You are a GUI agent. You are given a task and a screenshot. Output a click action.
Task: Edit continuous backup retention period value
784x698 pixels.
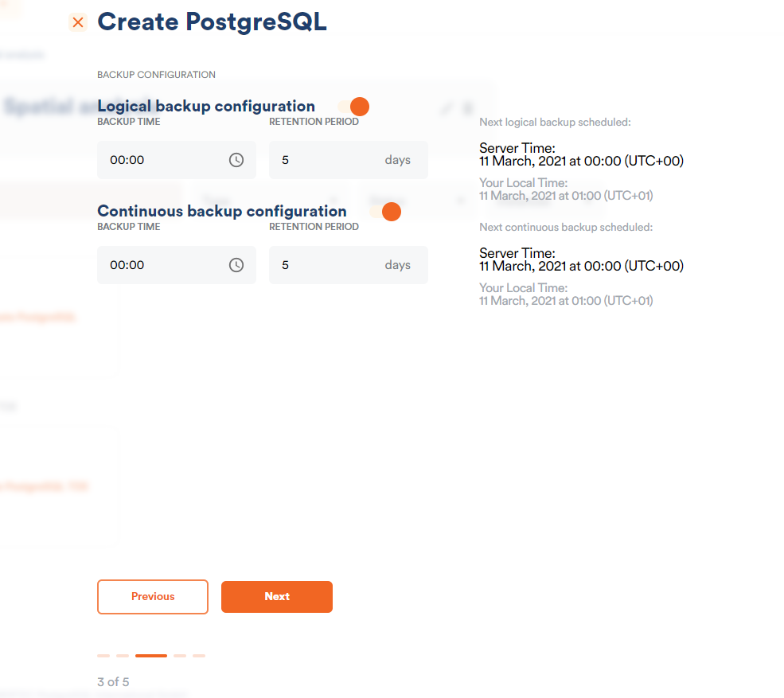(x=349, y=265)
